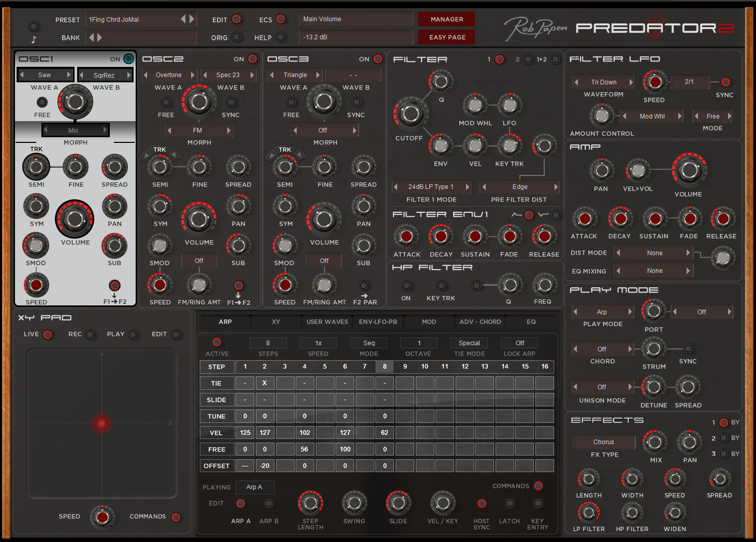756x542 pixels.
Task: Click the Amp Release knob
Action: [x=723, y=219]
